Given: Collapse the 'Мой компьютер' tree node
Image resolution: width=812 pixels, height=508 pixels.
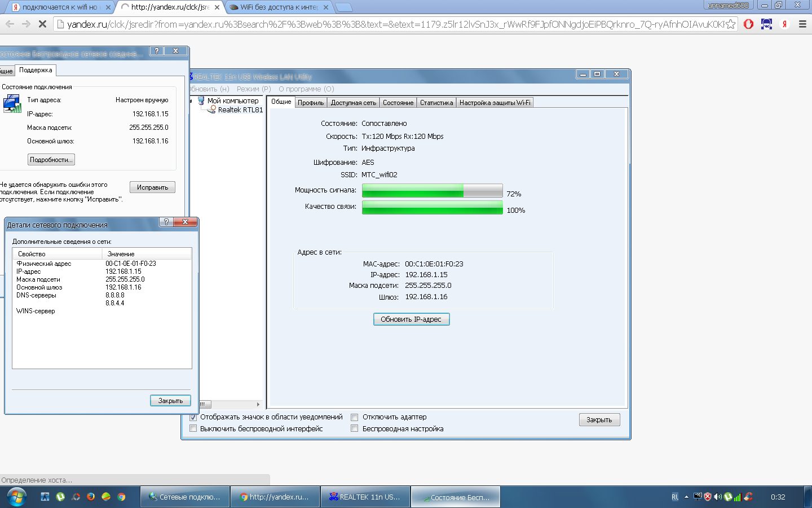Looking at the screenshot, I should [x=192, y=101].
